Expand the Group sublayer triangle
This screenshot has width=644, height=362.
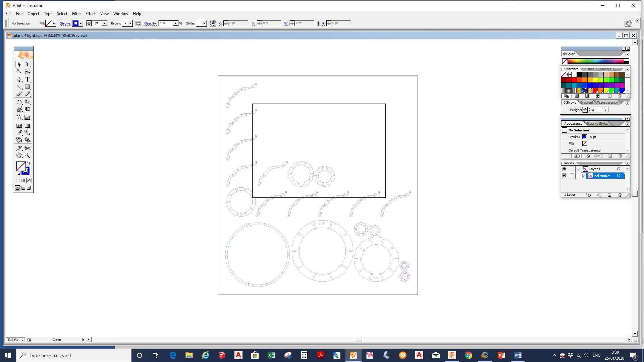(x=583, y=176)
